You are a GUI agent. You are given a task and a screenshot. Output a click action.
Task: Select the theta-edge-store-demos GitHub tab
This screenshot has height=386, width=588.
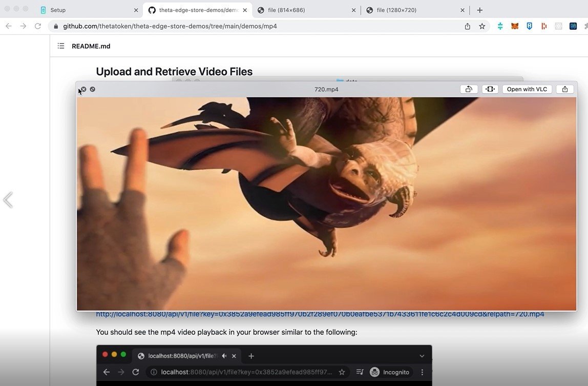click(x=198, y=10)
